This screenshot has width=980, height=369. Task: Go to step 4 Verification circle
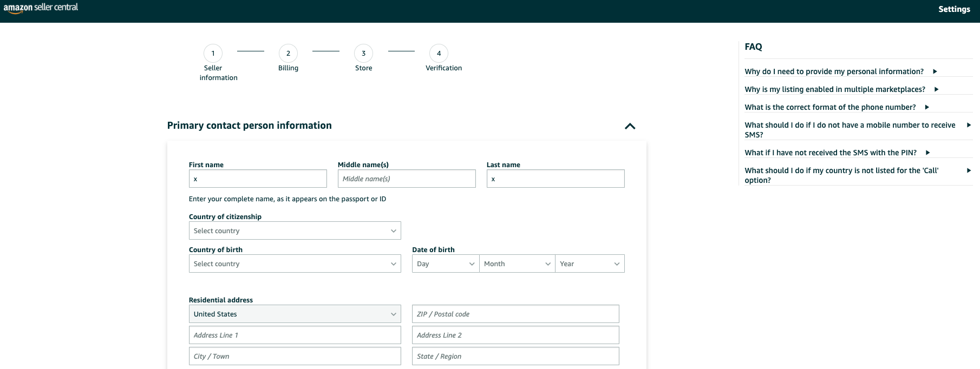pos(439,54)
